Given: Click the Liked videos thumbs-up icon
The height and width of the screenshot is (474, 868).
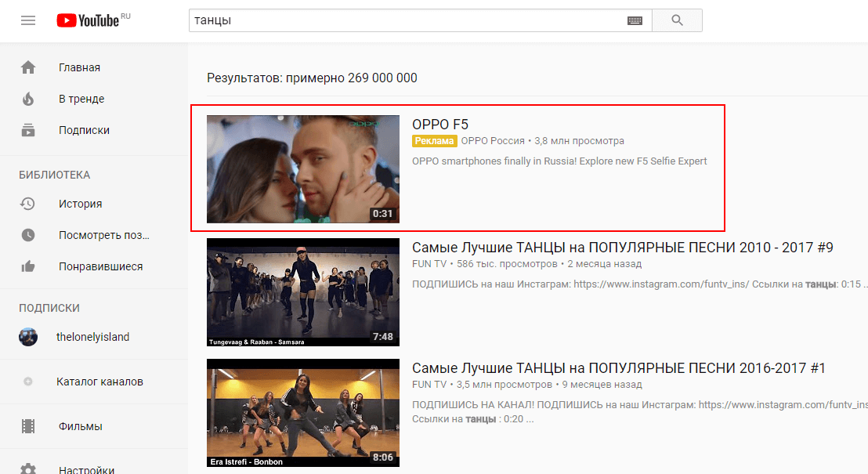Looking at the screenshot, I should tap(28, 266).
